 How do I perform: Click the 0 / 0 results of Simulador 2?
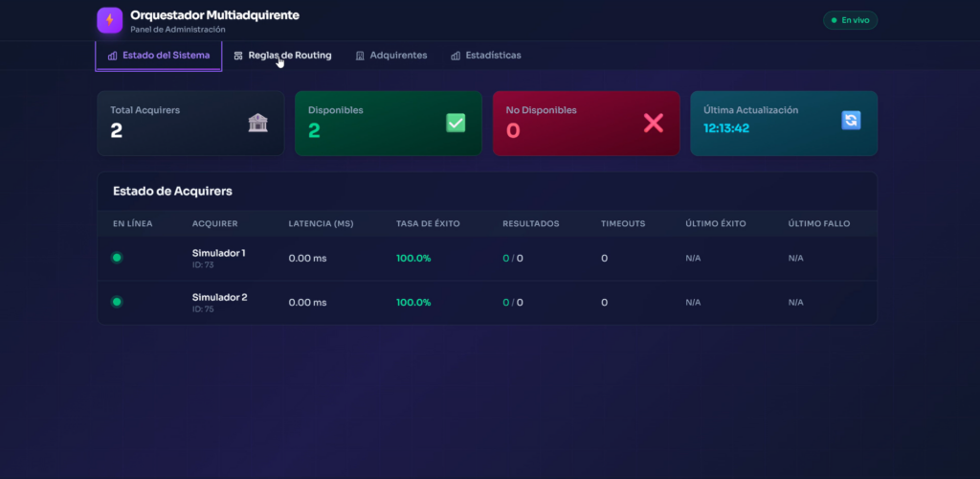(513, 303)
